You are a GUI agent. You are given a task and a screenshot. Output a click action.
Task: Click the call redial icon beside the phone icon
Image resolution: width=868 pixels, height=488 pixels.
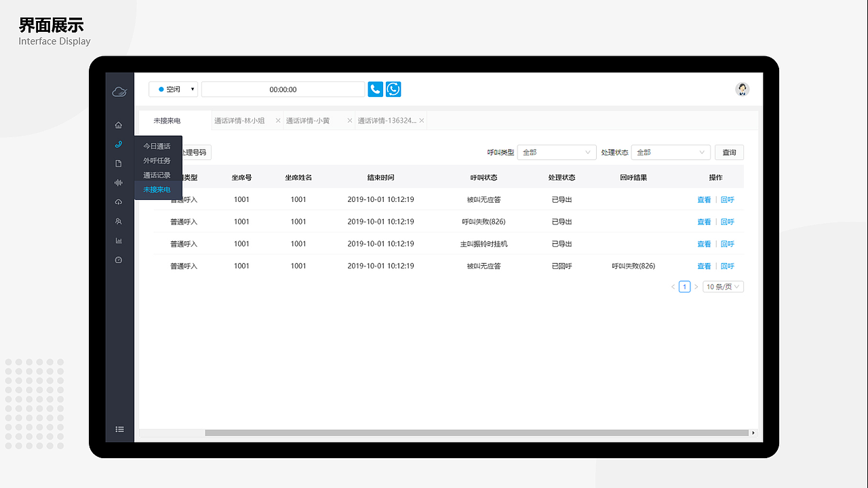(x=393, y=89)
